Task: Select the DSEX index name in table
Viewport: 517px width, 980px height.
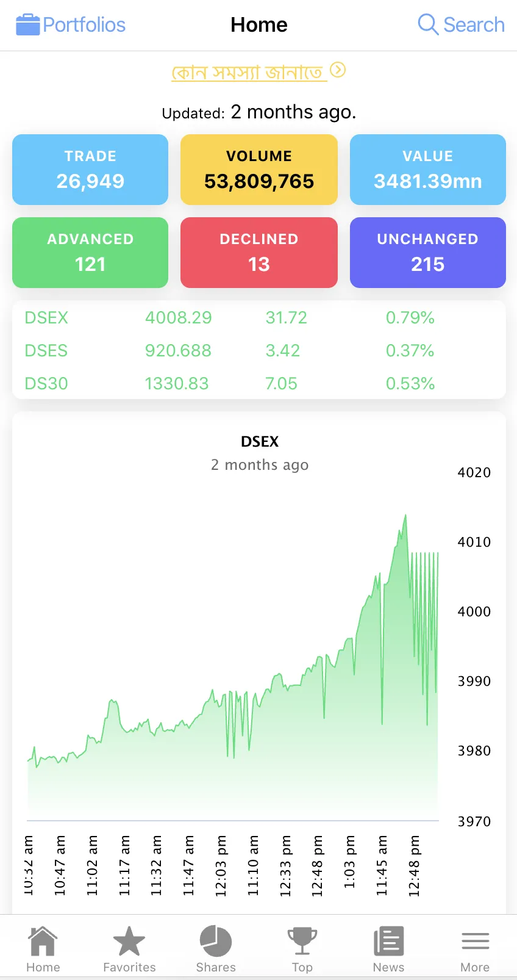Action: (46, 318)
